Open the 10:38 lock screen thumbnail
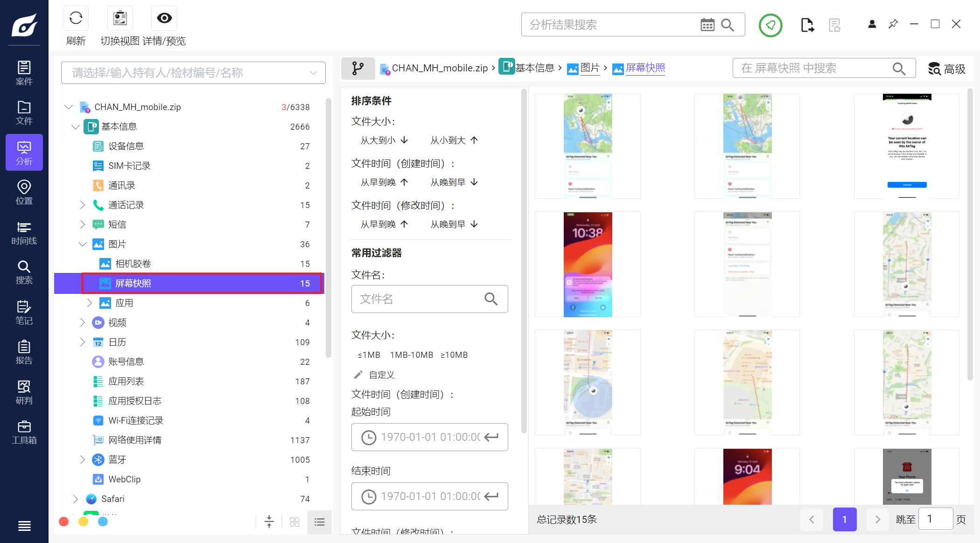Screen dimensions: 980x543 pyautogui.click(x=588, y=265)
